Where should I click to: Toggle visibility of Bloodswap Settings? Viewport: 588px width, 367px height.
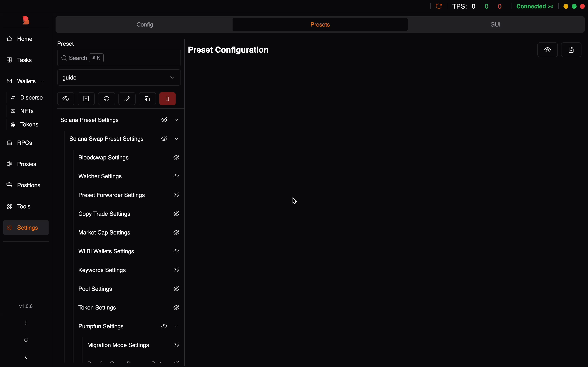pyautogui.click(x=177, y=158)
